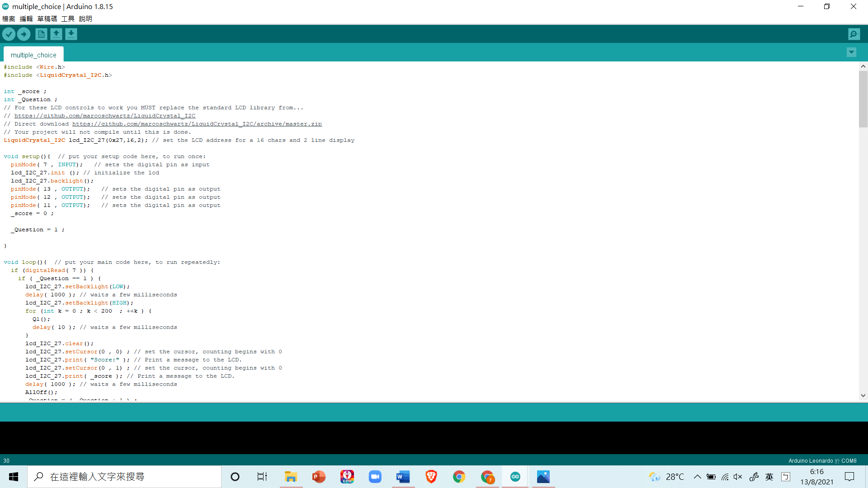Image resolution: width=868 pixels, height=488 pixels.
Task: Create a new sketch with New icon
Action: [x=41, y=34]
